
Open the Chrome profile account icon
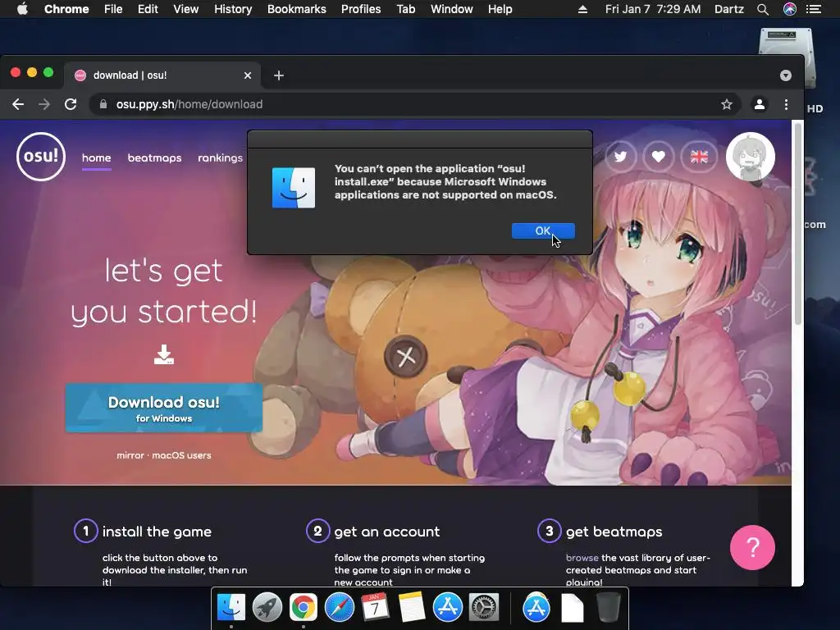(x=759, y=104)
